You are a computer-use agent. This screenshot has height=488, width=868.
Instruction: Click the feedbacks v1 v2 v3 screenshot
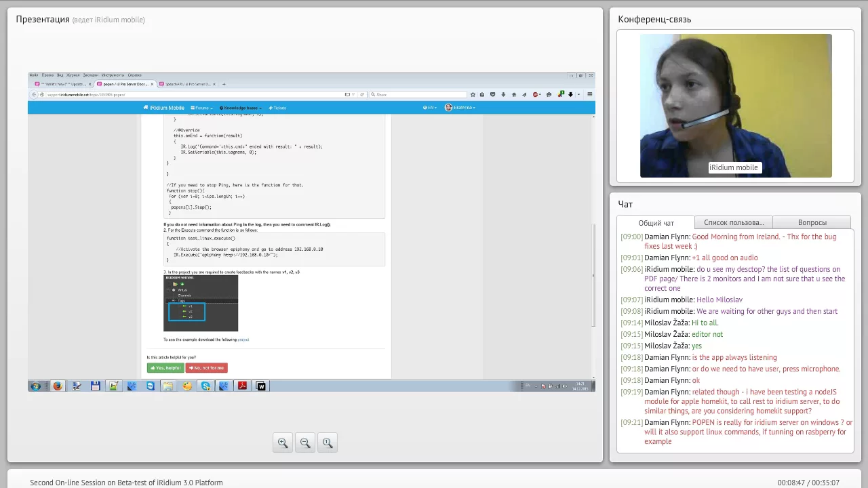(201, 303)
